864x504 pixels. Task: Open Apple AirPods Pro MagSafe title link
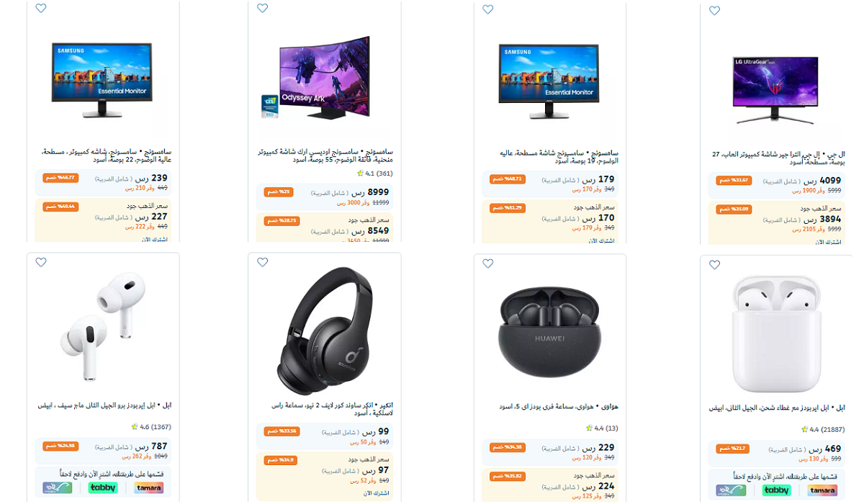(x=105, y=405)
